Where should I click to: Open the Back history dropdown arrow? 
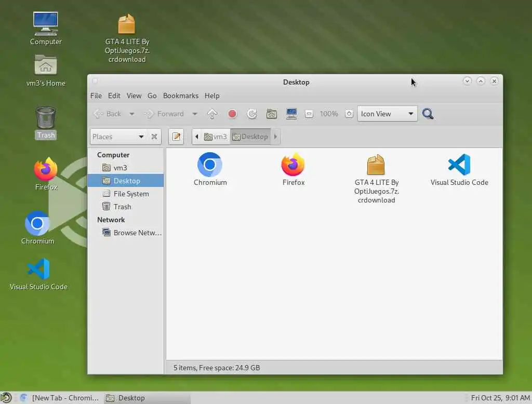(x=131, y=114)
